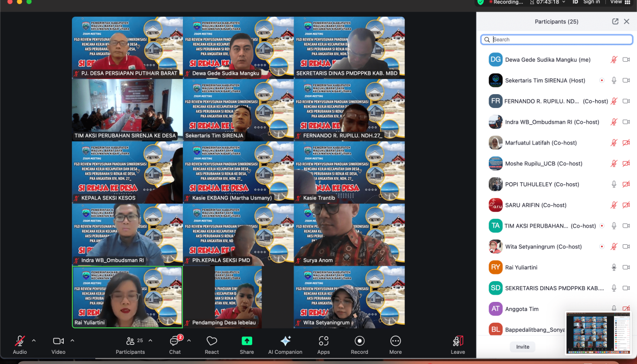Screen dimensions: 637x364
Task: Open the Apps icon in the toolbar
Action: [x=324, y=341]
